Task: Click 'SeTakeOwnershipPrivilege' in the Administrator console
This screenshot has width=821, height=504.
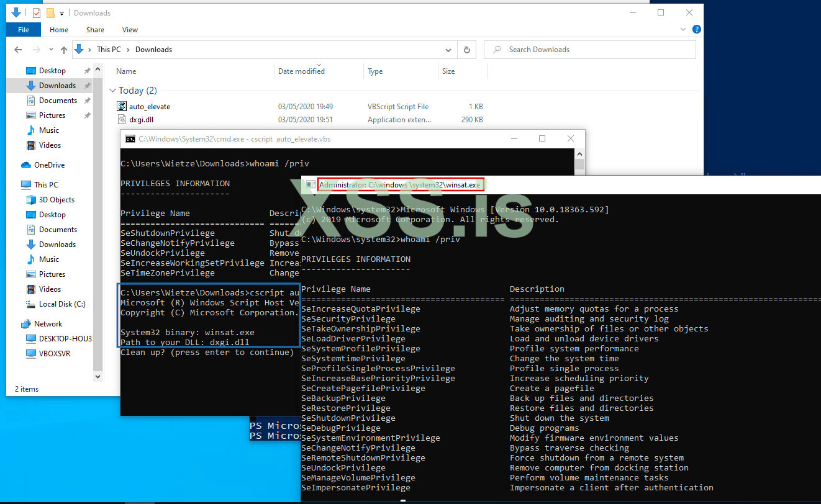Action: click(x=361, y=329)
